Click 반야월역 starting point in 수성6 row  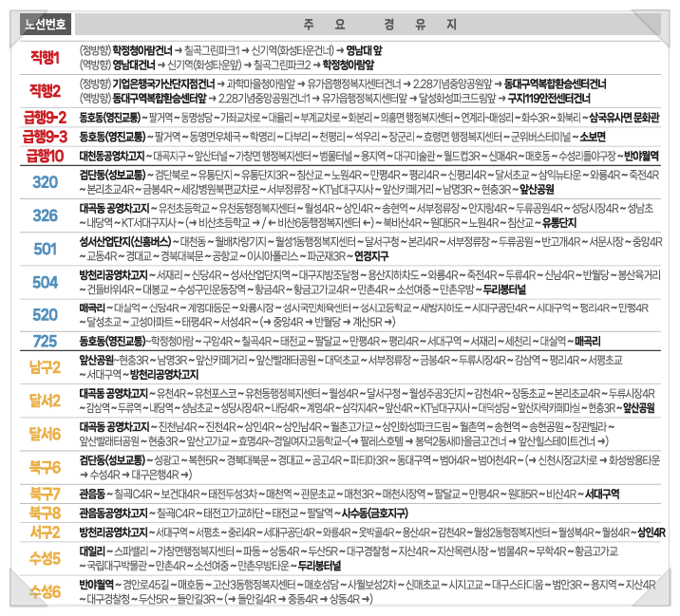tap(96, 585)
